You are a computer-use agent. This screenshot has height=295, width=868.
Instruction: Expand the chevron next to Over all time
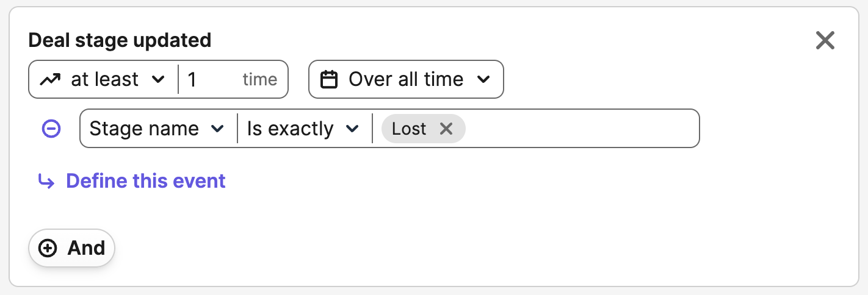tap(483, 80)
